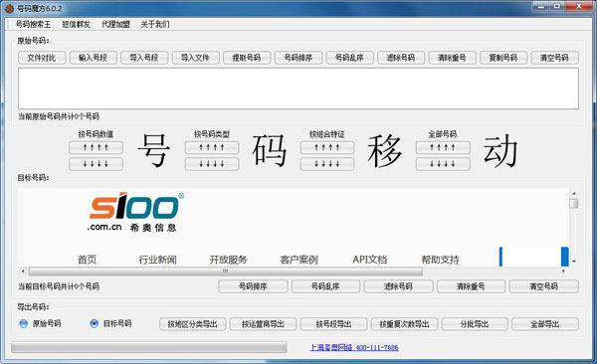Screen dimensions: 597x364
Task: Move down by 按号码数值 arrows
Action: [x=96, y=164]
